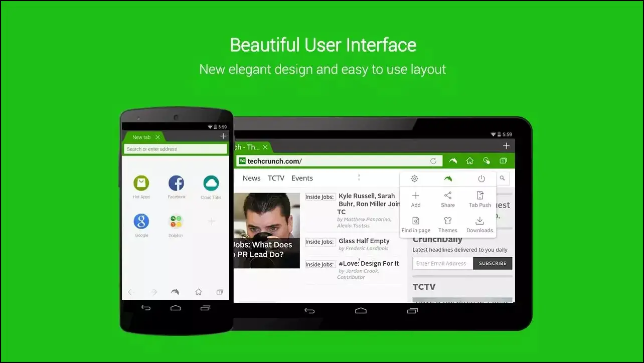Reload page using address bar refresh icon
The height and width of the screenshot is (363, 644).
click(x=433, y=161)
